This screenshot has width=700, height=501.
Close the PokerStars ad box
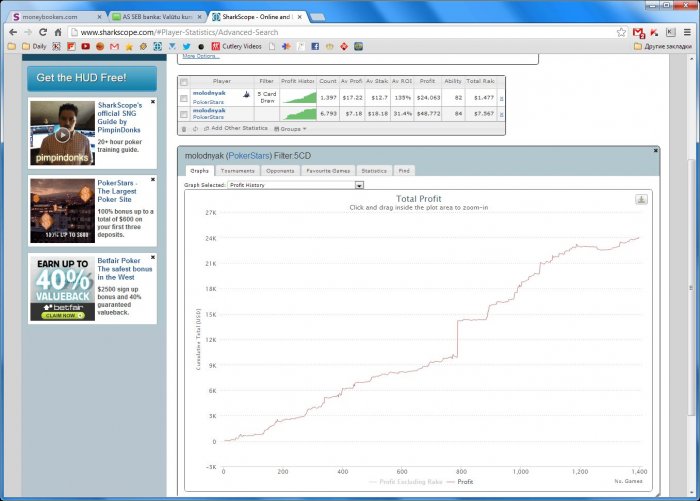tap(153, 181)
